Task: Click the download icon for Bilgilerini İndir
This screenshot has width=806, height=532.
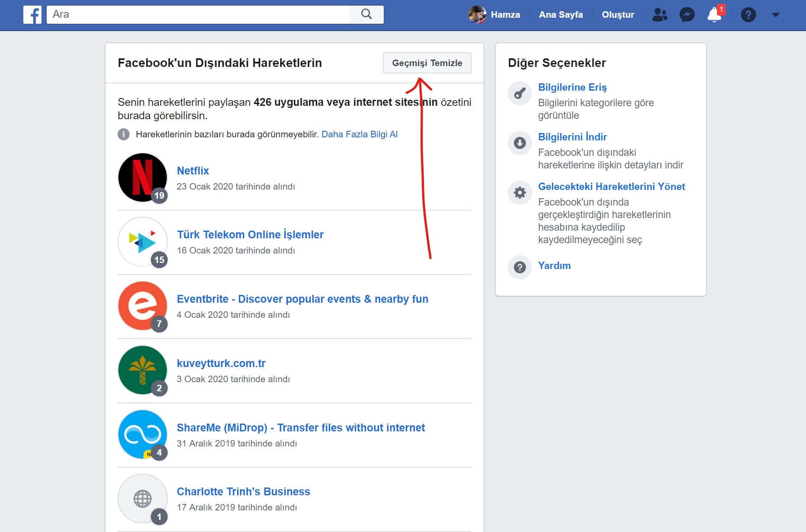Action: [519, 143]
